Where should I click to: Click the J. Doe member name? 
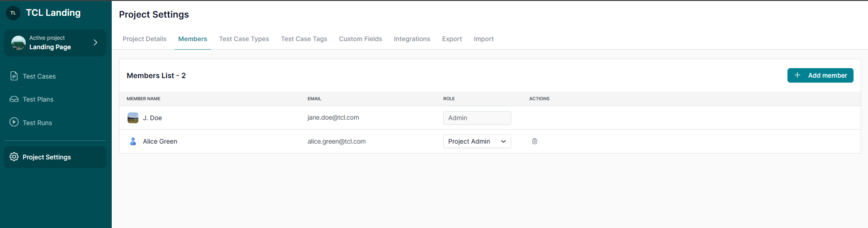[x=152, y=118]
